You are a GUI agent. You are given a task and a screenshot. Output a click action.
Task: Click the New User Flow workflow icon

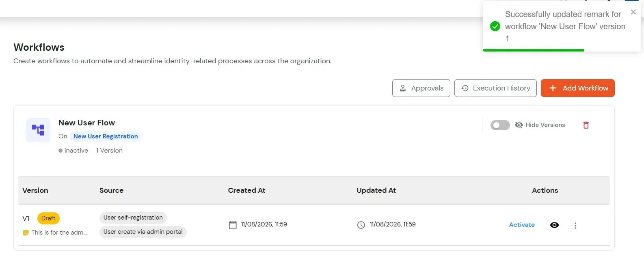point(38,130)
